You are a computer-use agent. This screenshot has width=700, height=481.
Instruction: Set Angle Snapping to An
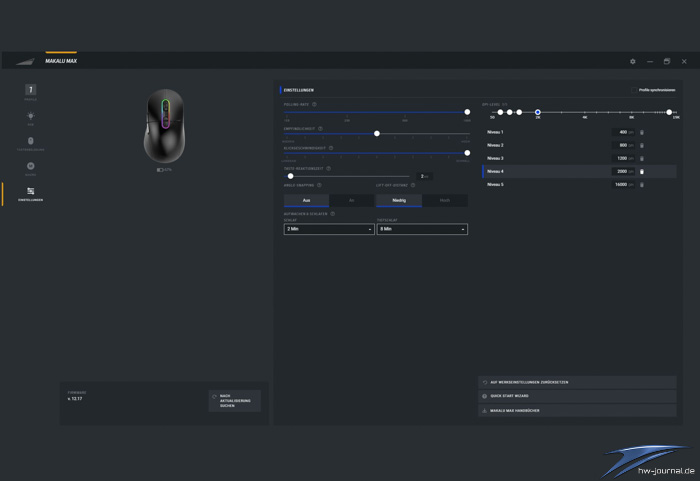(351, 200)
